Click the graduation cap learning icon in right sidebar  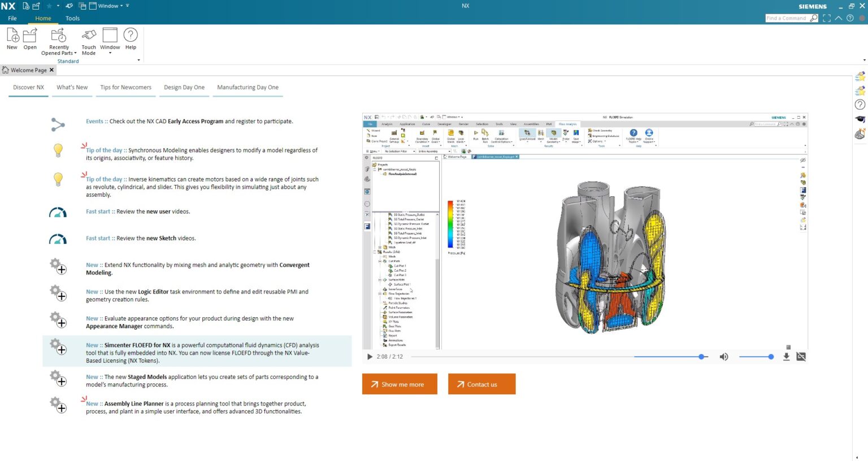click(860, 119)
